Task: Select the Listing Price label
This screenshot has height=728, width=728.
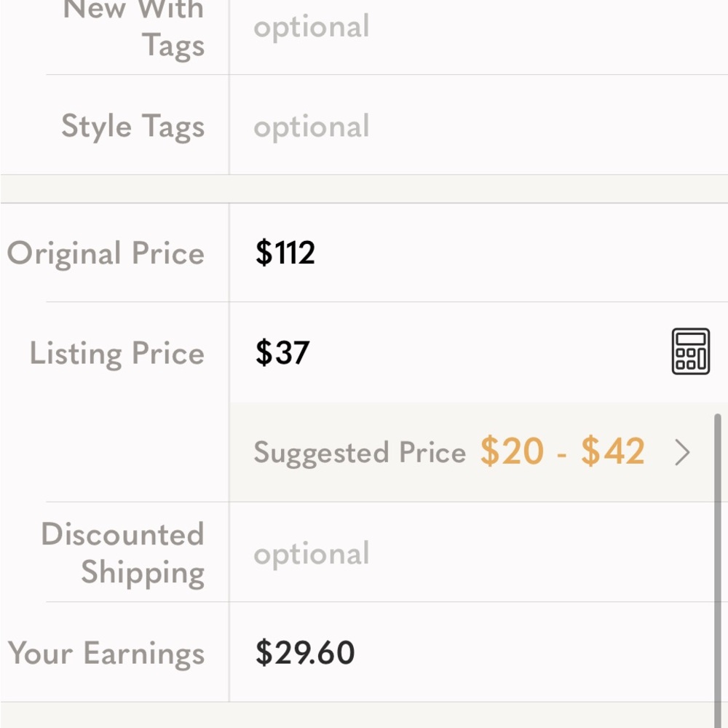Action: [x=117, y=354]
